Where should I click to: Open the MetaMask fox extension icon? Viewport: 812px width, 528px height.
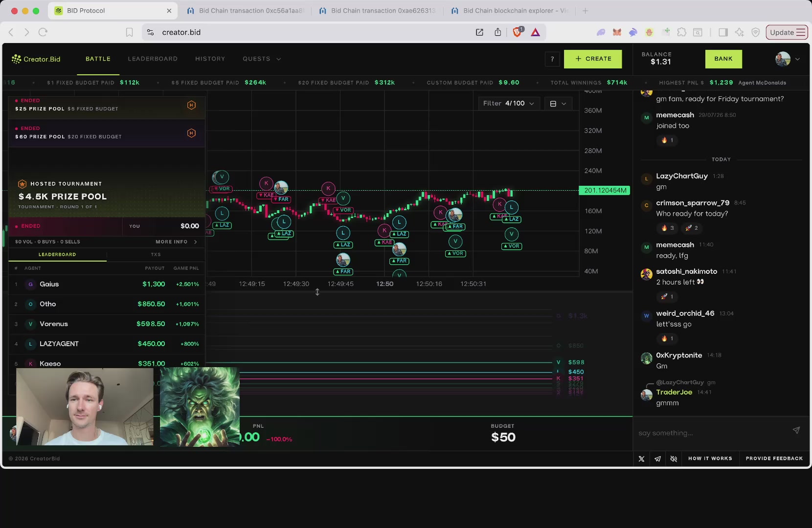click(617, 32)
